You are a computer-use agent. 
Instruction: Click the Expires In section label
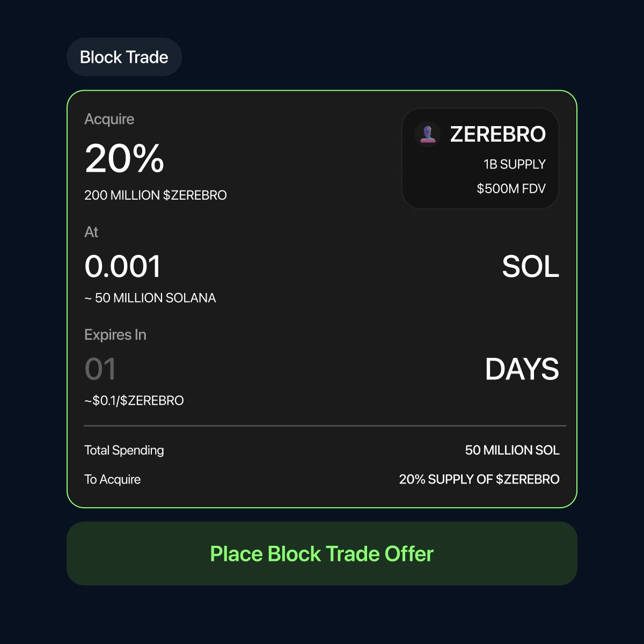coord(115,335)
